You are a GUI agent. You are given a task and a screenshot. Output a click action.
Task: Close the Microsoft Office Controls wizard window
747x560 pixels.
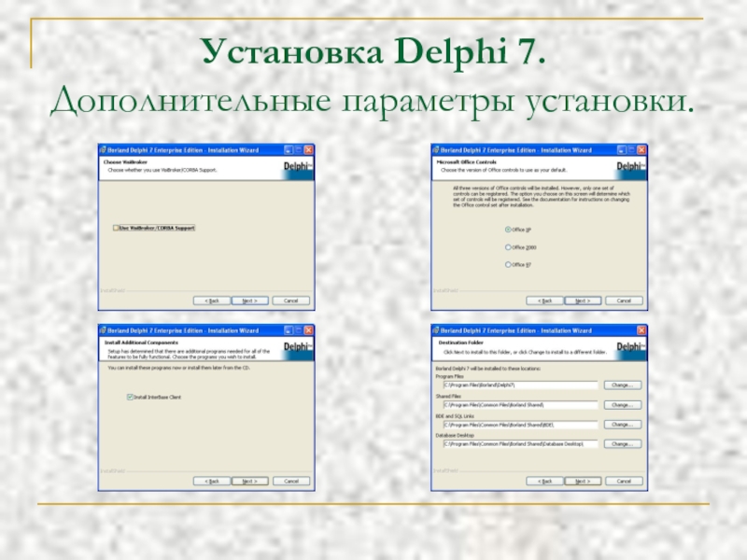[x=641, y=150]
